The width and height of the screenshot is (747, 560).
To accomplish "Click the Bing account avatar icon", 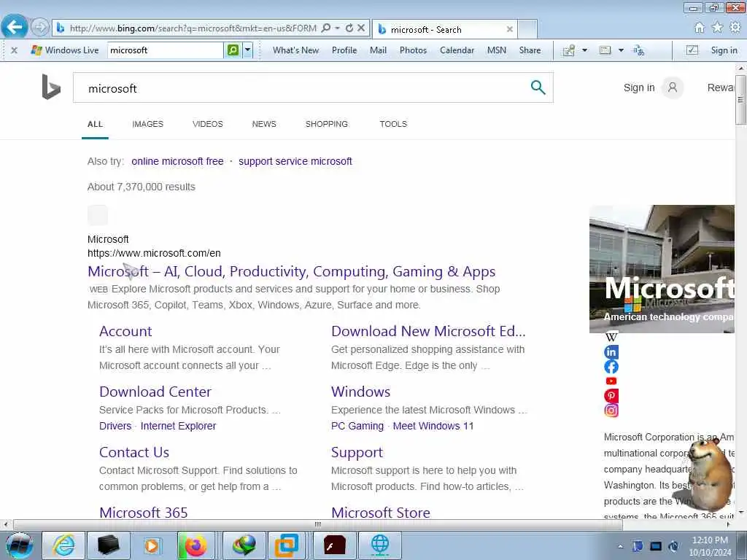I will click(x=673, y=87).
